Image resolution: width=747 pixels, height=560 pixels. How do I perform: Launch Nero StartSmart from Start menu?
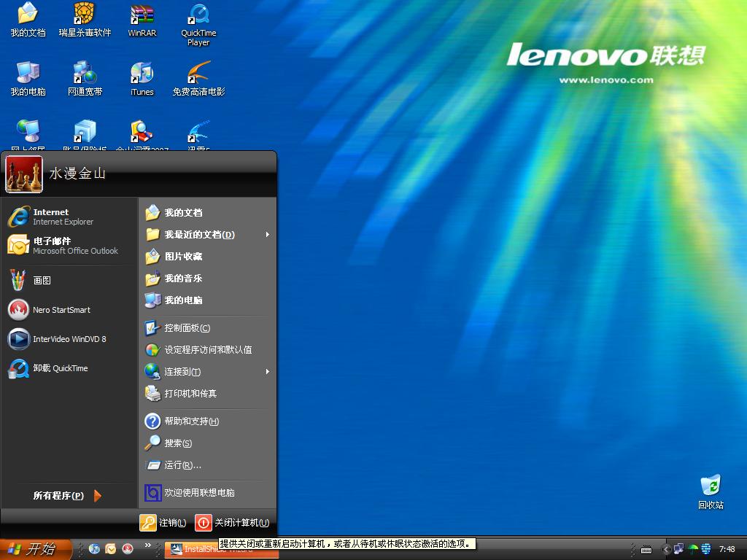coord(61,310)
